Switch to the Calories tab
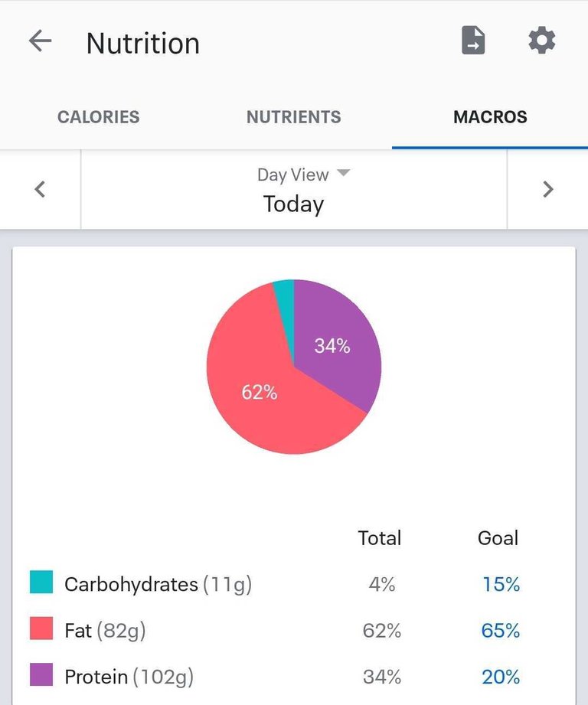The width and height of the screenshot is (588, 705). (x=99, y=117)
